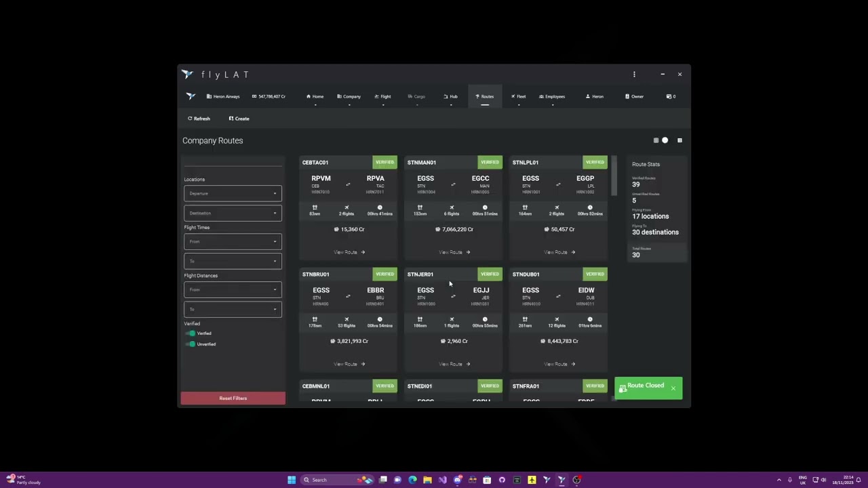Click the VERIFIED badge on STNJER01 card
This screenshot has height=488, width=868.
(490, 274)
